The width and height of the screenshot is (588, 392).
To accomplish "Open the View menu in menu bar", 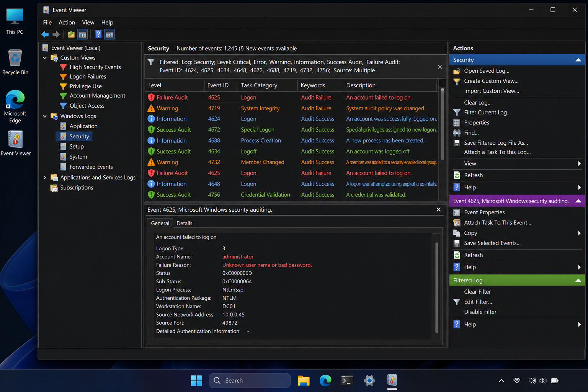I will pyautogui.click(x=88, y=23).
